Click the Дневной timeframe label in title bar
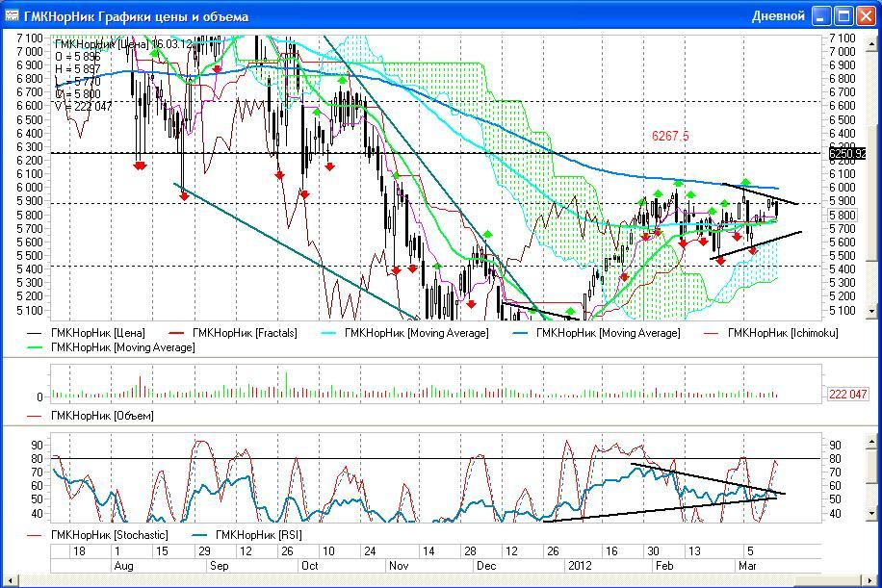 point(778,15)
